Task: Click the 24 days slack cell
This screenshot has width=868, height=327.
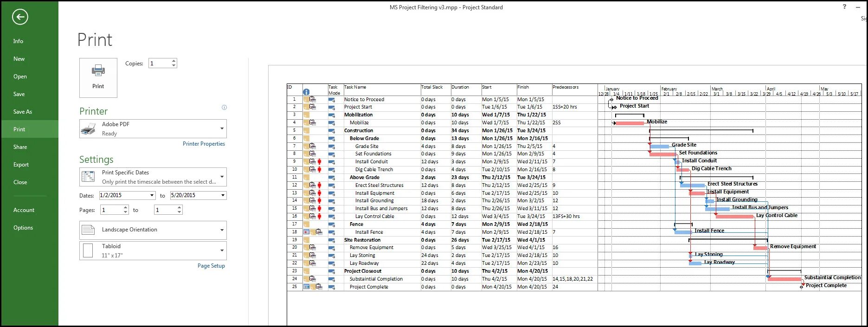Action: (430, 256)
